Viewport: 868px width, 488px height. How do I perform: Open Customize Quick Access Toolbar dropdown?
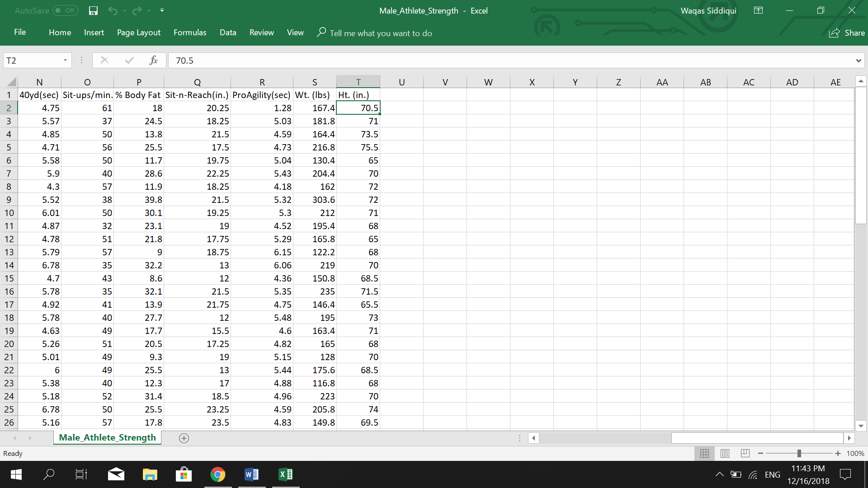pyautogui.click(x=162, y=11)
